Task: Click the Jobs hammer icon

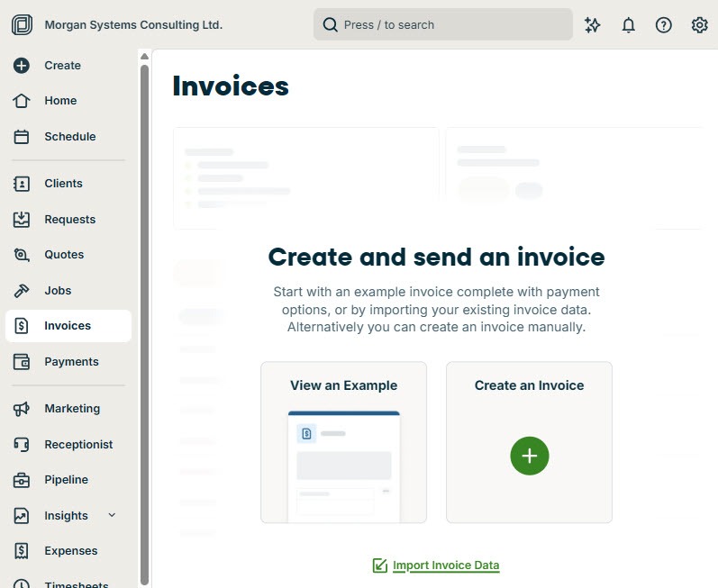Action: [x=22, y=291]
